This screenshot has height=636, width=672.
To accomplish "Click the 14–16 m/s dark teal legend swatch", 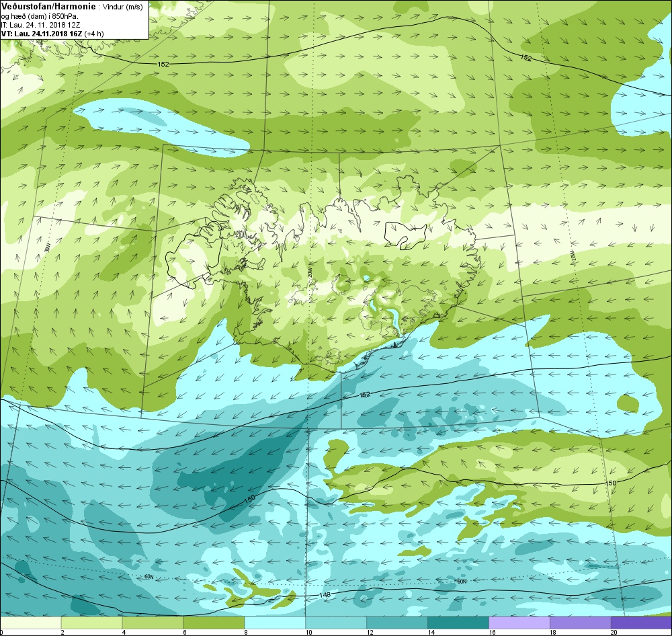I will (x=458, y=623).
